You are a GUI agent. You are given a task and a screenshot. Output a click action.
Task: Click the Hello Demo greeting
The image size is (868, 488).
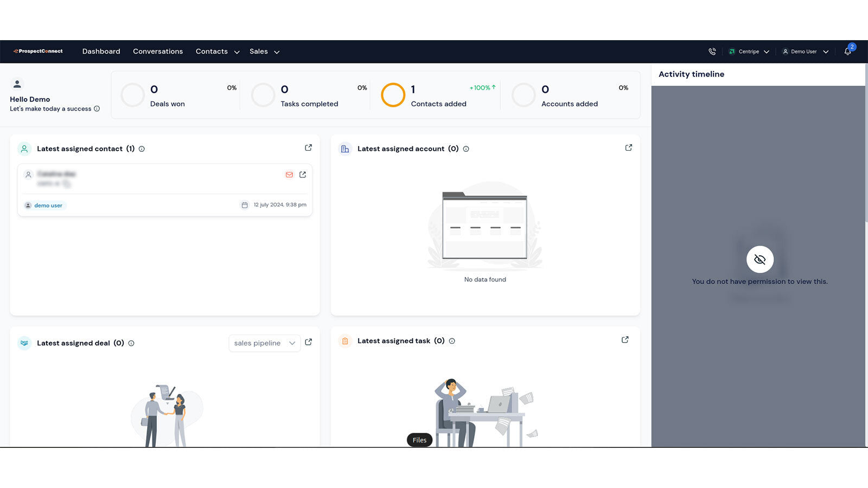coord(30,99)
